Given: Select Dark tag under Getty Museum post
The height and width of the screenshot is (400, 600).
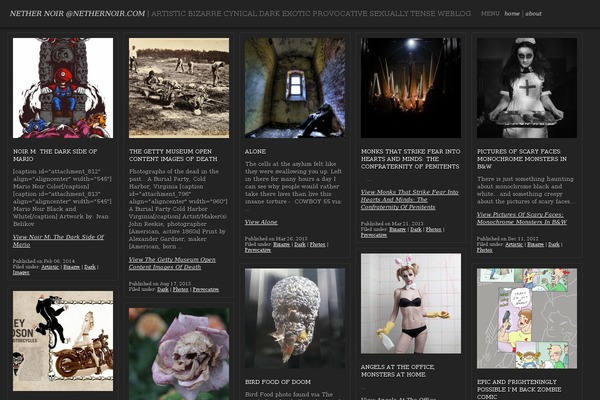Looking at the screenshot, I should pos(163,290).
